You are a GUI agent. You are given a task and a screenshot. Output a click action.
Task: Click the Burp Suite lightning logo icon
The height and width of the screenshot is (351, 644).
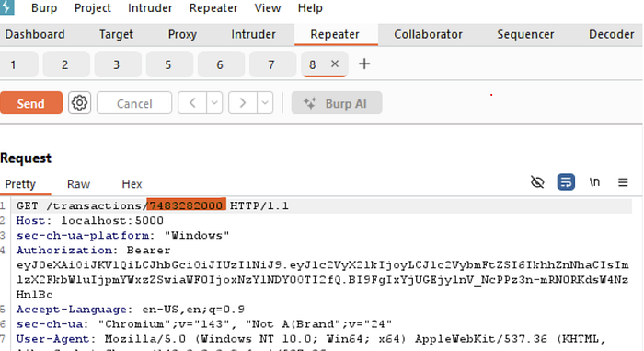tap(6, 7)
